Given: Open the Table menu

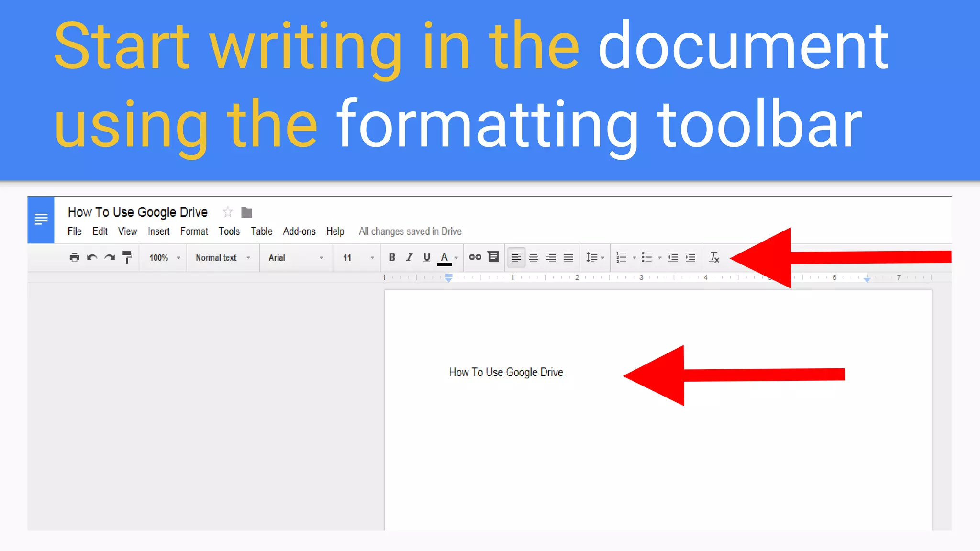Looking at the screenshot, I should pos(262,231).
